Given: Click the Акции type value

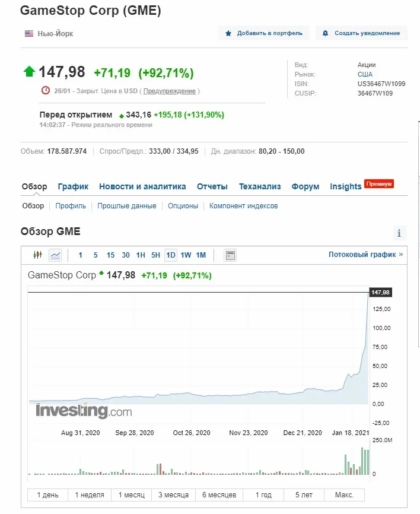Looking at the screenshot, I should [x=367, y=65].
